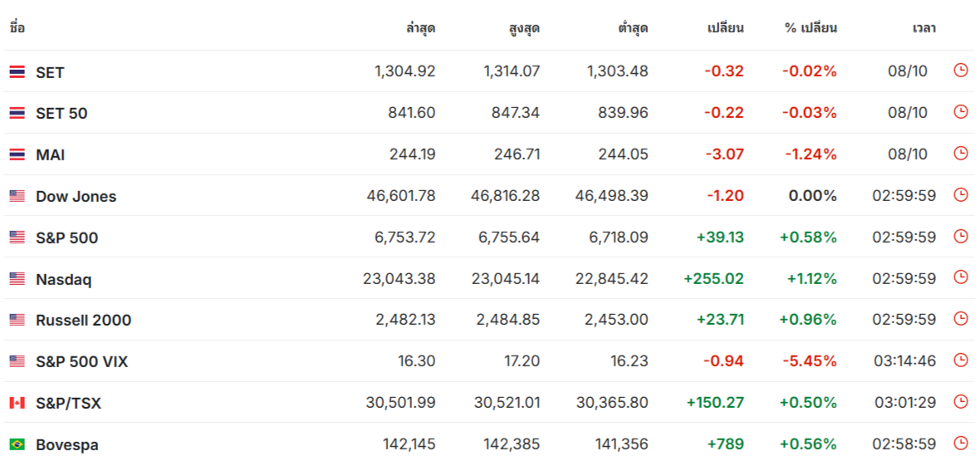Click the clock icon in the S&P 500 row
This screenshot has width=980, height=461.
tap(961, 237)
